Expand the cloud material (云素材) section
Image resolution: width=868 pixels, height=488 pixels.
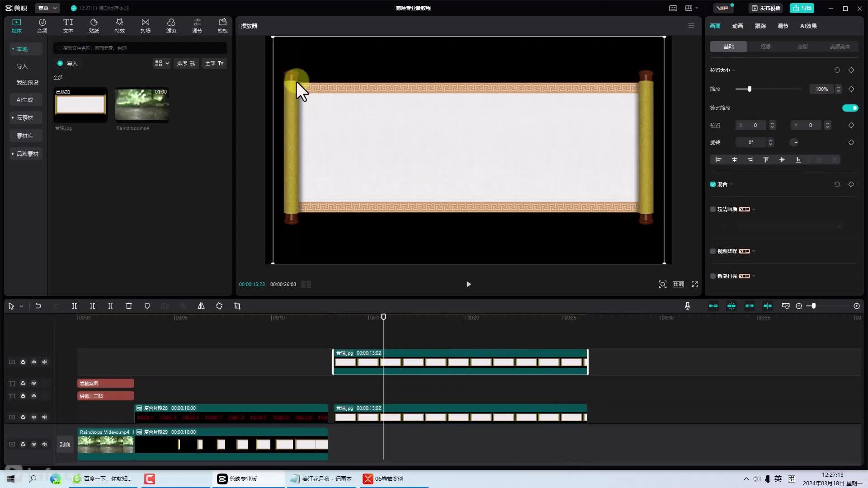(25, 118)
